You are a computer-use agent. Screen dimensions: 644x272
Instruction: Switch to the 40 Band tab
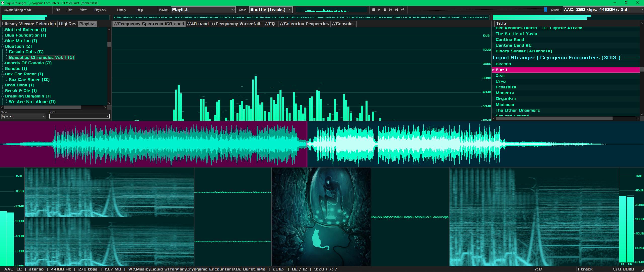[198, 24]
